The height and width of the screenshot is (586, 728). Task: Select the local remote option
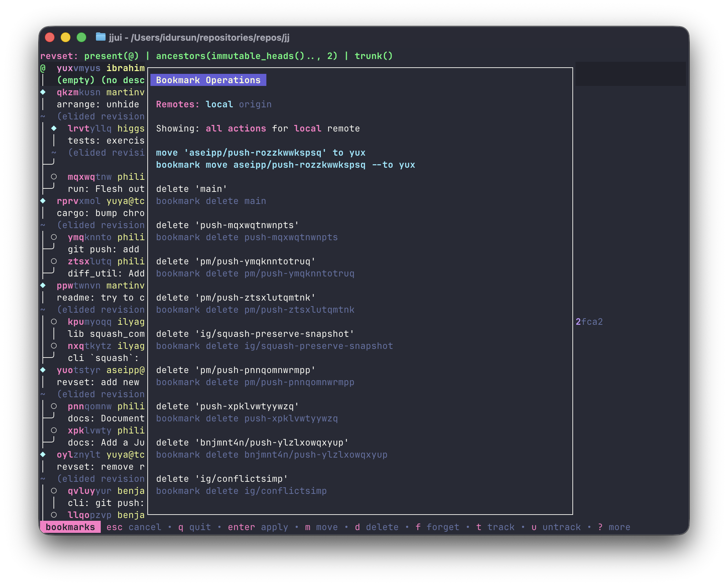click(219, 104)
